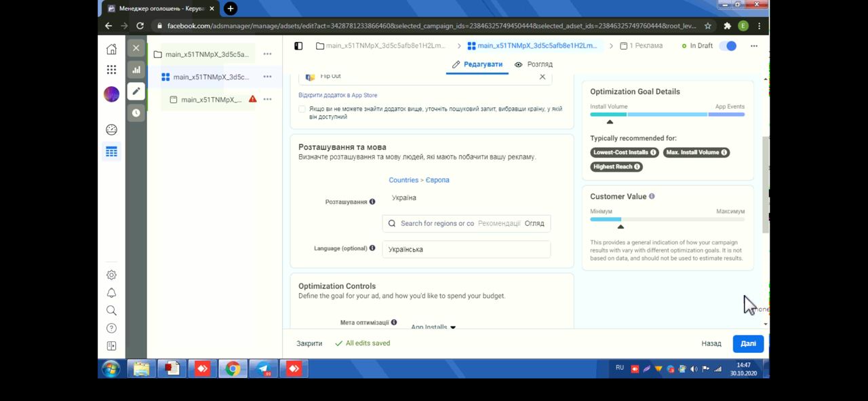The image size is (868, 401).
Task: Open more options for ad row
Action: [267, 99]
